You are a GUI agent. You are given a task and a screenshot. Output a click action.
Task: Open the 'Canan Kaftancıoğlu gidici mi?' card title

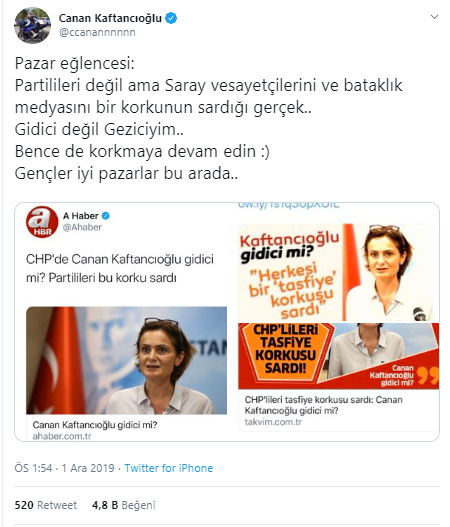[x=95, y=425]
